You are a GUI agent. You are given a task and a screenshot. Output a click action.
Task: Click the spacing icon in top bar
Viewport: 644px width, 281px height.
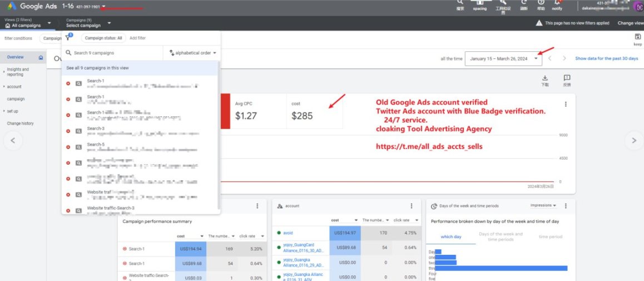point(479,2)
